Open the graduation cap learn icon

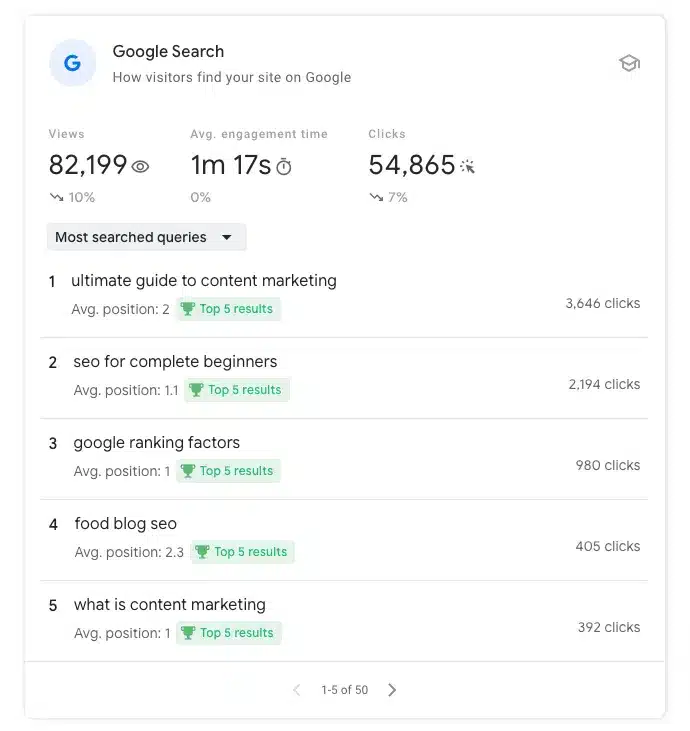(629, 63)
